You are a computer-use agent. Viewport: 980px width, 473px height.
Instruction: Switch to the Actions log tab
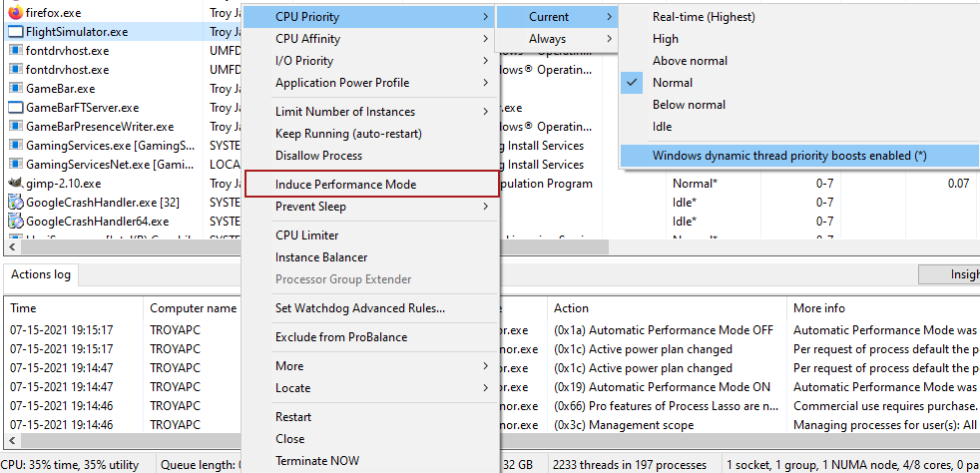point(41,274)
